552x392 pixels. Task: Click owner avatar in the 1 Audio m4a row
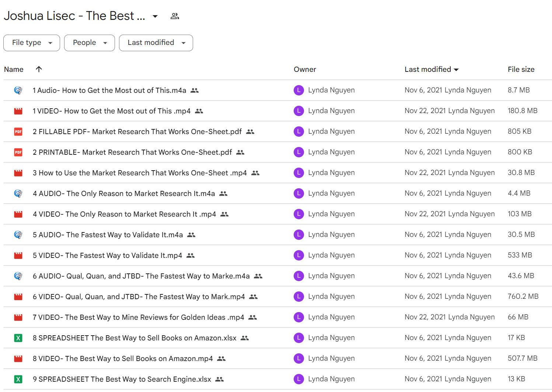299,90
